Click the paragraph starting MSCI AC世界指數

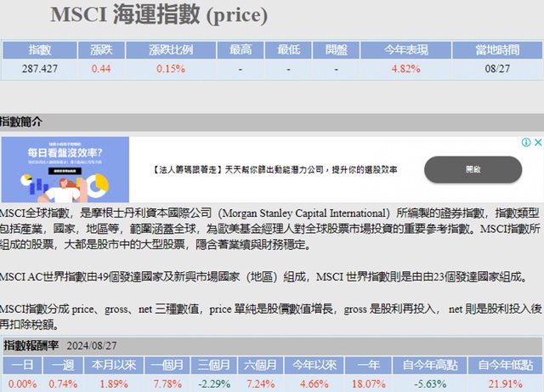point(264,276)
